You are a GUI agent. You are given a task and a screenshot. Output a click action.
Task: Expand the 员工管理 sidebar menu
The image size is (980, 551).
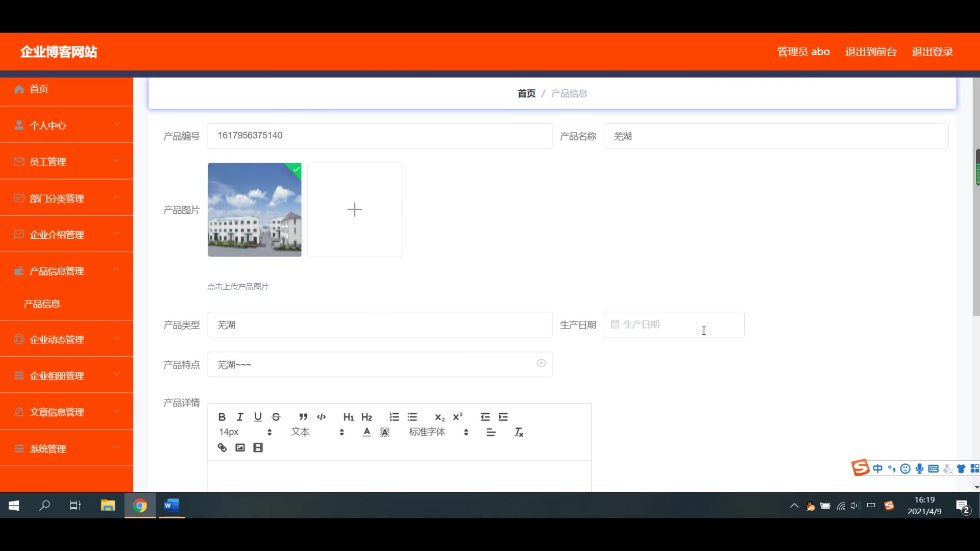[x=66, y=162]
